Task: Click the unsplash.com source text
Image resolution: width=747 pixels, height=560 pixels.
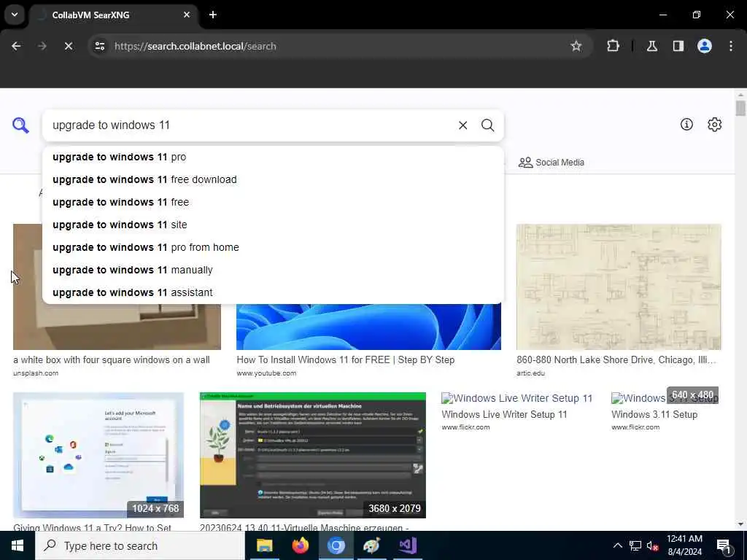Action: point(36,373)
